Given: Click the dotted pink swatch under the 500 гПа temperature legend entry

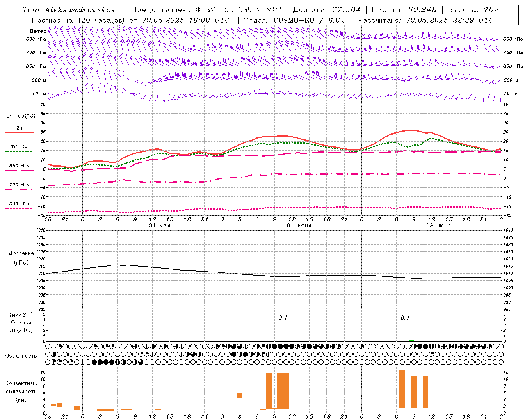Looking at the screenshot, I should (x=18, y=208).
